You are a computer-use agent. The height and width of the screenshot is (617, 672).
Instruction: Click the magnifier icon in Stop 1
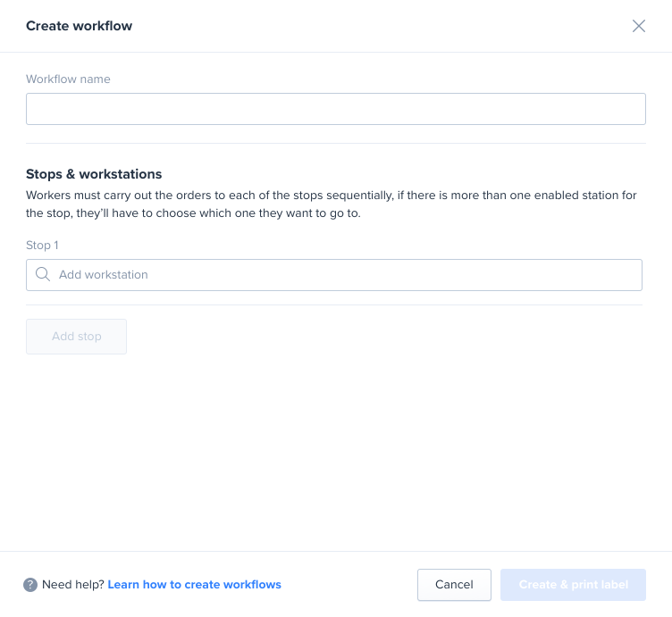coord(43,274)
